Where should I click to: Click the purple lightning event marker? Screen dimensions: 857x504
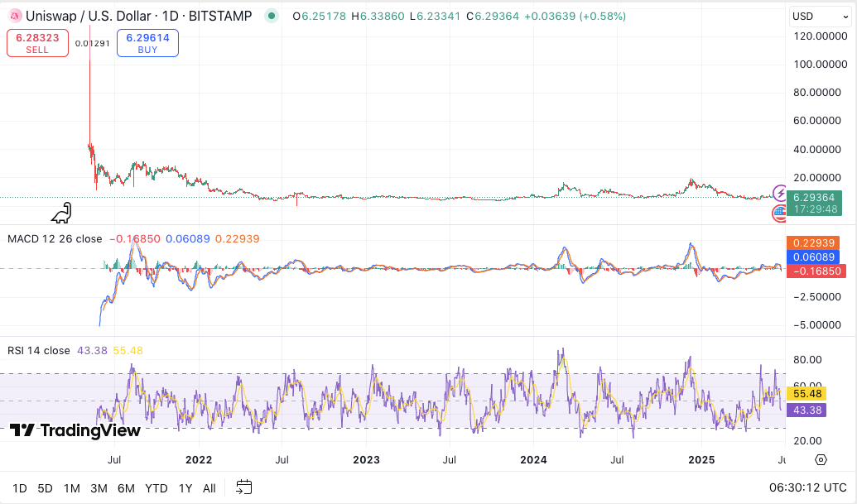click(x=779, y=193)
